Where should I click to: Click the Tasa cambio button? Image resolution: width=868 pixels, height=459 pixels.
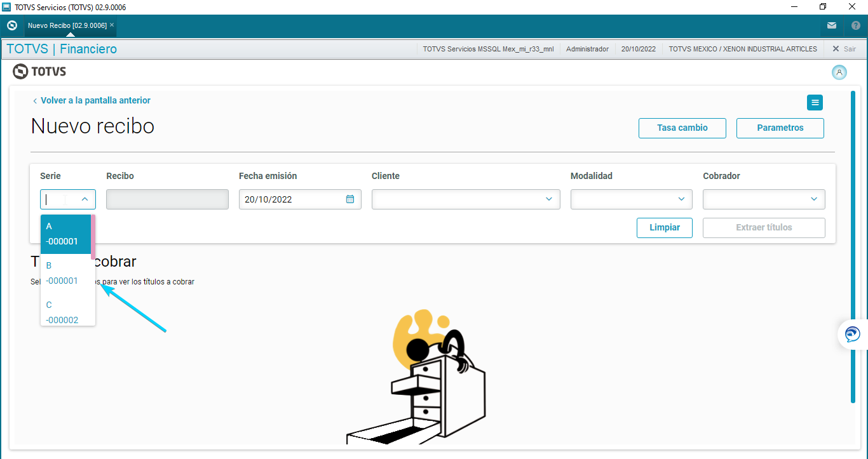[682, 128]
